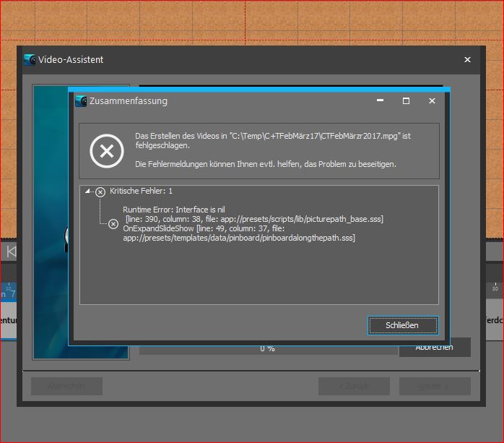Click the Weiter navigation button
Image resolution: width=504 pixels, height=443 pixels.
click(435, 386)
